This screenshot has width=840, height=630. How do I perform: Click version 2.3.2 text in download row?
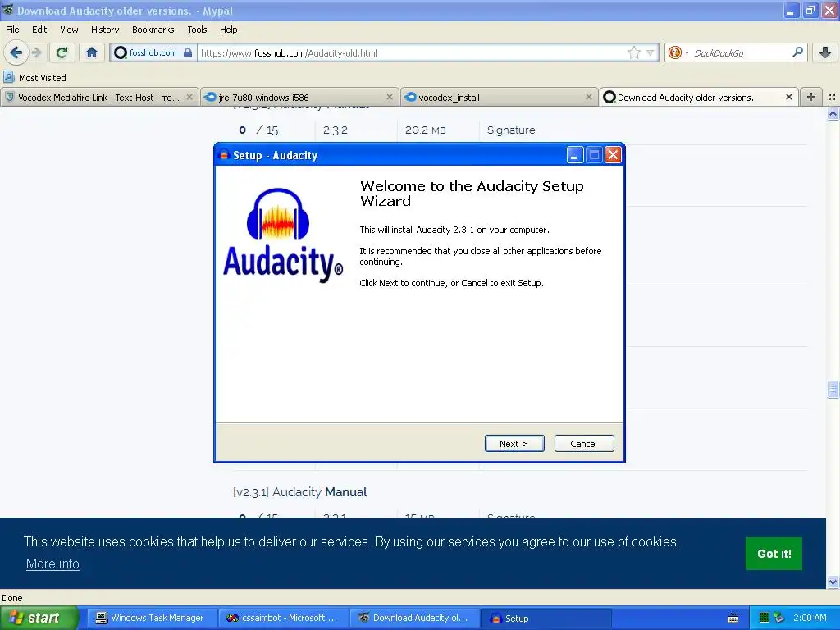336,130
